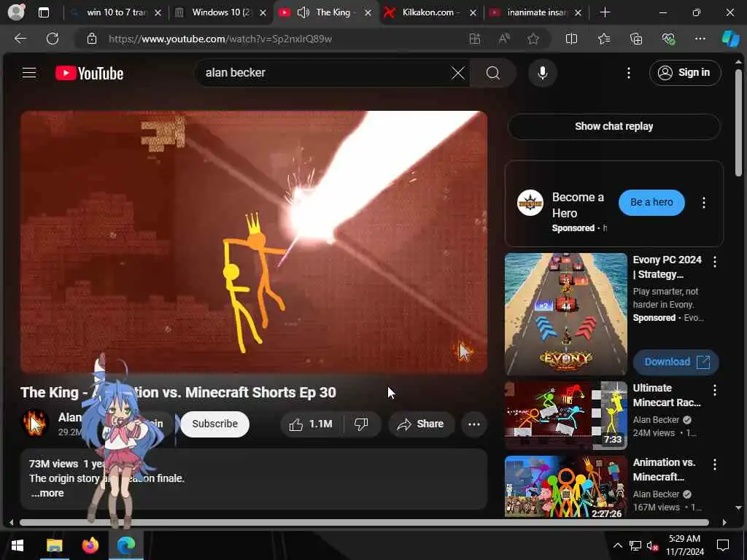The height and width of the screenshot is (560, 747).
Task: Click the horizontal scrollbar at bottom
Action: [365, 522]
